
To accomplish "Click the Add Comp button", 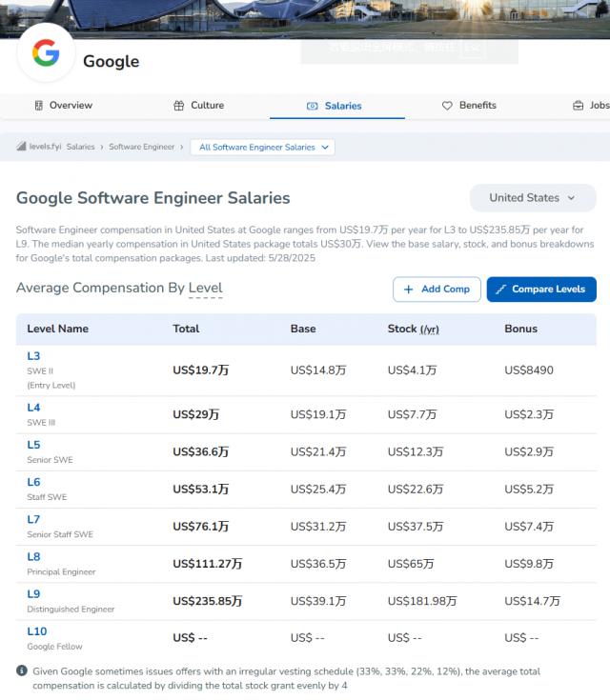I will [437, 290].
